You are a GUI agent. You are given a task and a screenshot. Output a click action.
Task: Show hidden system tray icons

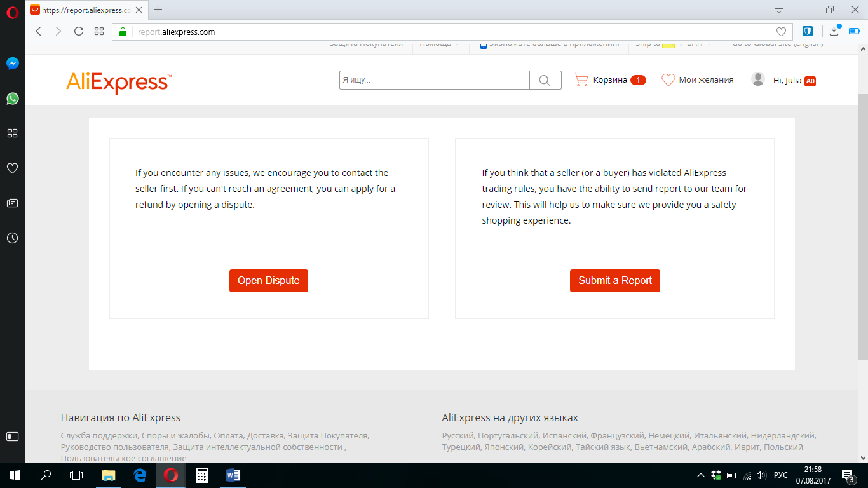pyautogui.click(x=701, y=475)
